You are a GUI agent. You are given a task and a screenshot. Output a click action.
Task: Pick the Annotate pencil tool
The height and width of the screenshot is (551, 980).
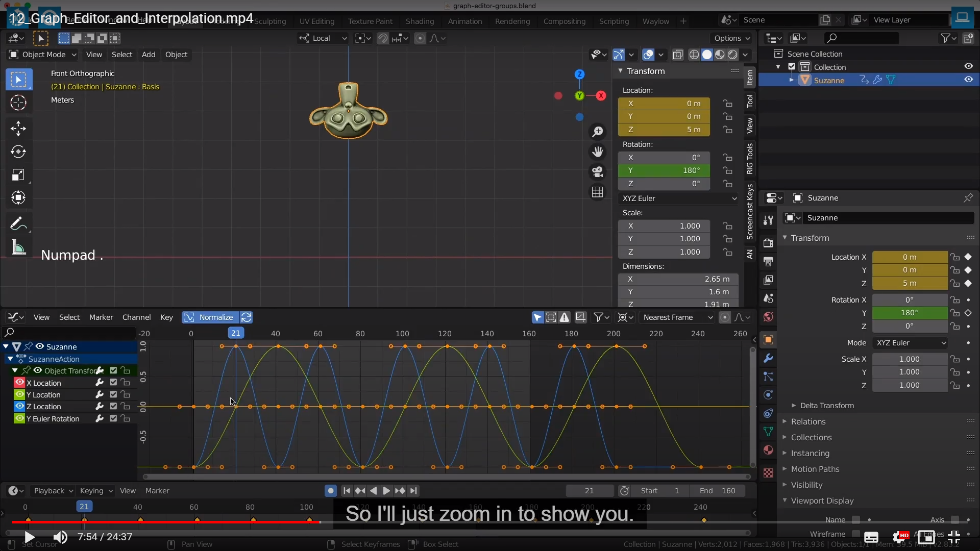click(17, 223)
